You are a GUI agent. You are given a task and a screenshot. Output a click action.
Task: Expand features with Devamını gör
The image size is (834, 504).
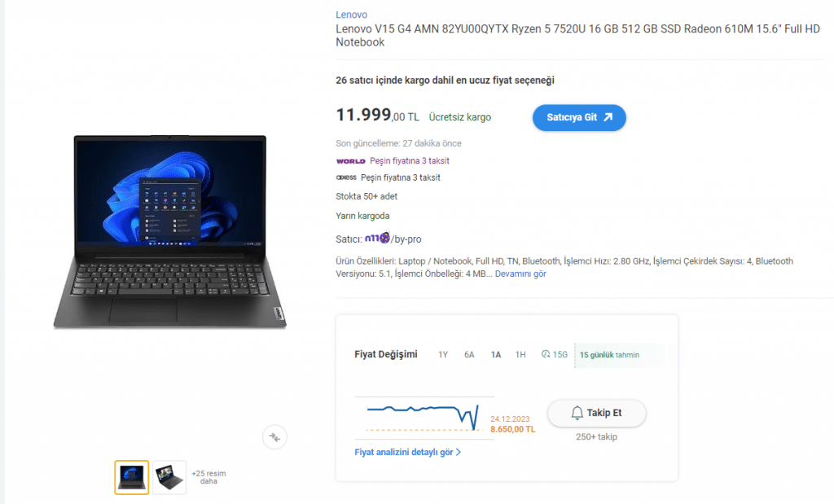[x=520, y=274]
